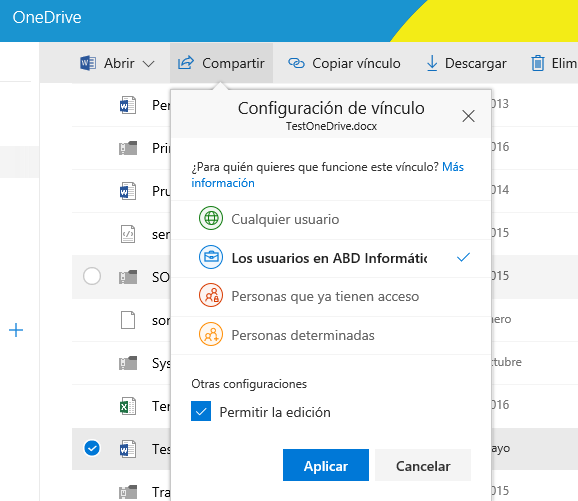This screenshot has height=501, width=578.
Task: Select the Cualquier usuario globe icon
Action: [x=211, y=218]
